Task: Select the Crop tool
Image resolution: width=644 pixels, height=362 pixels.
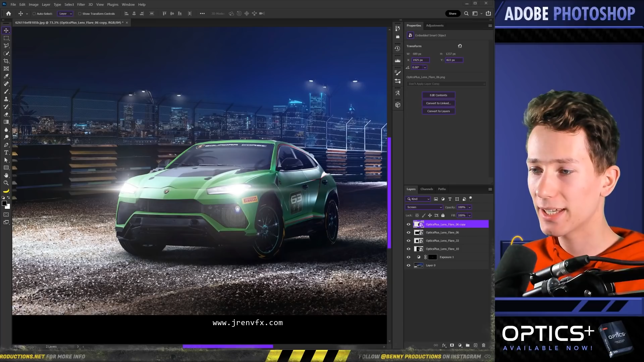Action: 6,61
